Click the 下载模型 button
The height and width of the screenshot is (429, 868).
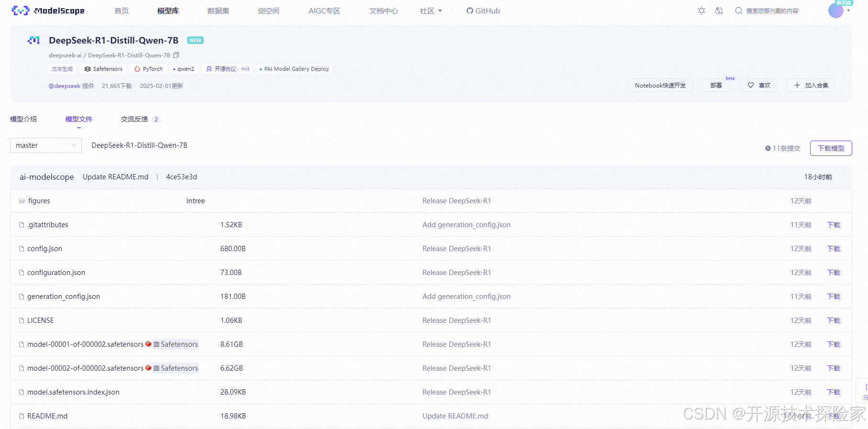point(831,148)
